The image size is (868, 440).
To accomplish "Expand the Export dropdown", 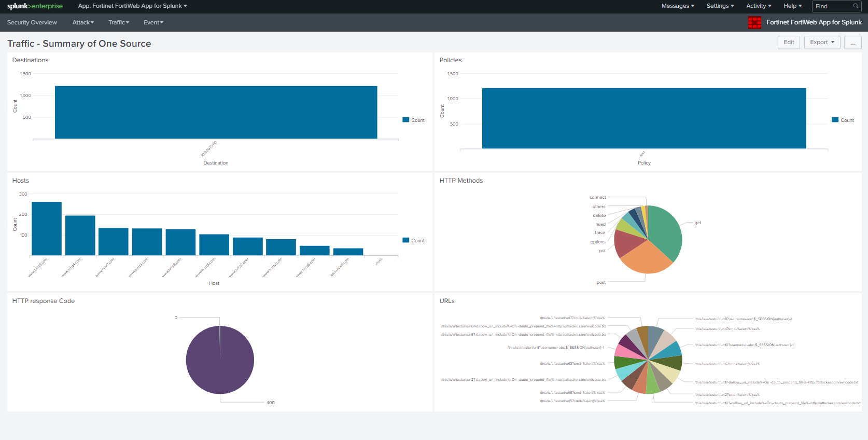I will coord(822,43).
